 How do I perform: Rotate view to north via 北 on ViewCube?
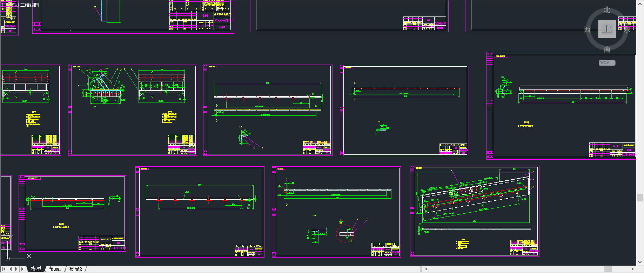coord(607,10)
